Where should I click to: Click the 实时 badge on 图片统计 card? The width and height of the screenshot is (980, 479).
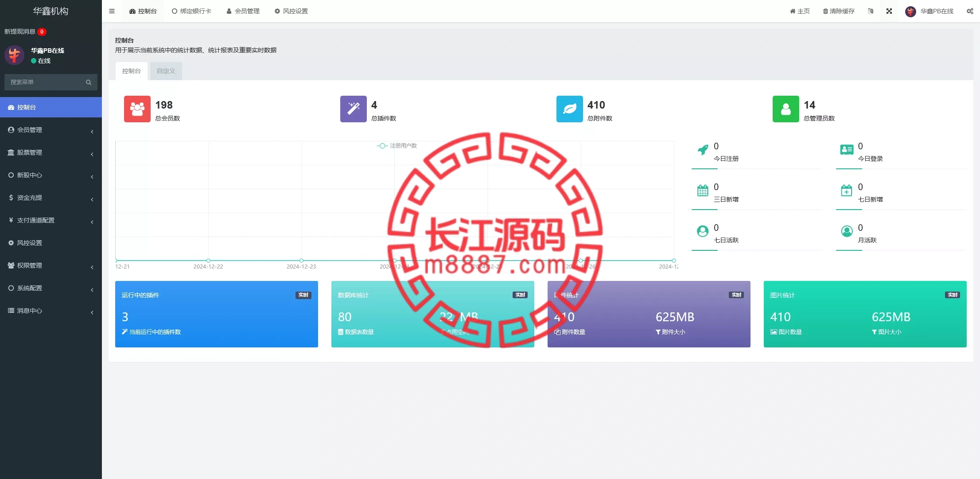(x=952, y=295)
